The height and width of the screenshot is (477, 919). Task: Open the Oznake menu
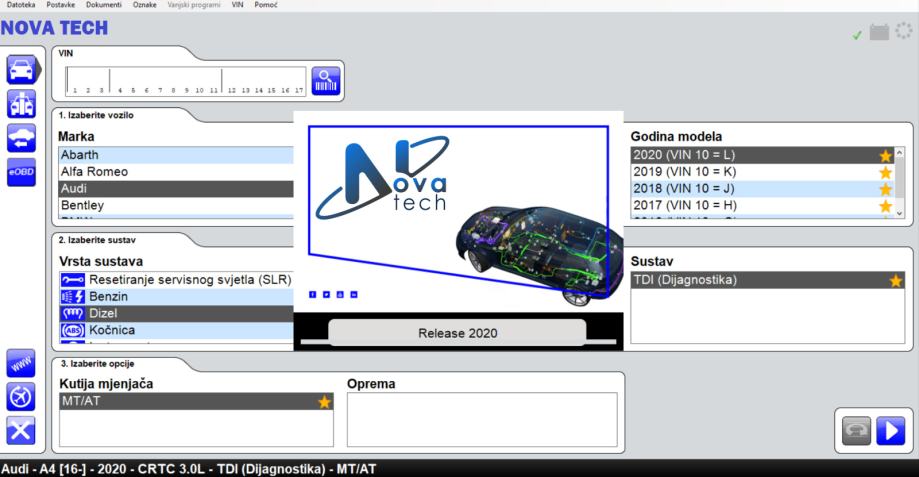pyautogui.click(x=144, y=5)
